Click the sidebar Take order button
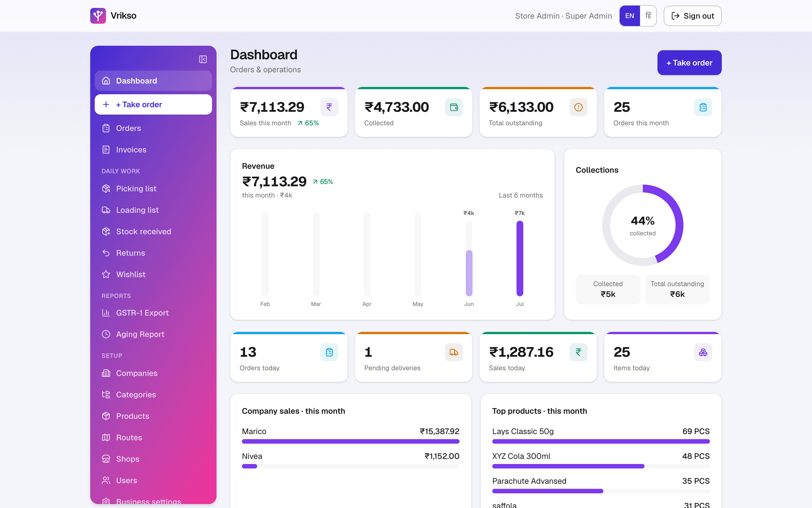Screen dimensions: 812x508 tap(153, 104)
